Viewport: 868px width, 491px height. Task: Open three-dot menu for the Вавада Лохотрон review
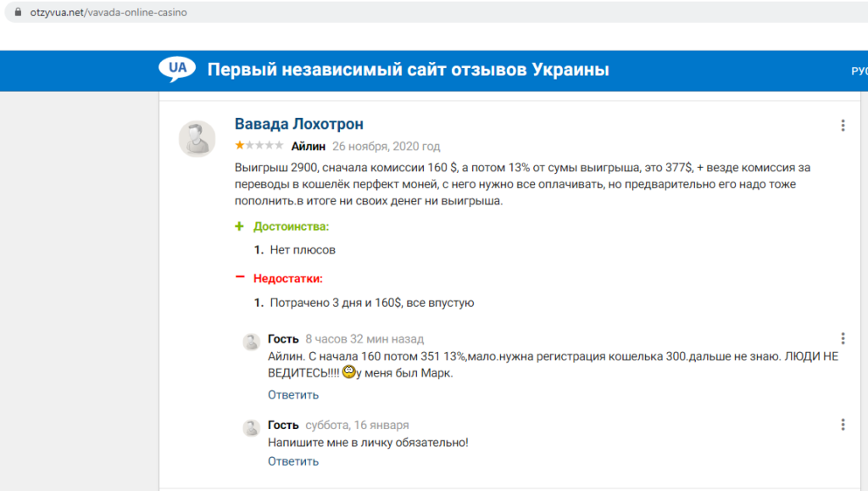(843, 126)
